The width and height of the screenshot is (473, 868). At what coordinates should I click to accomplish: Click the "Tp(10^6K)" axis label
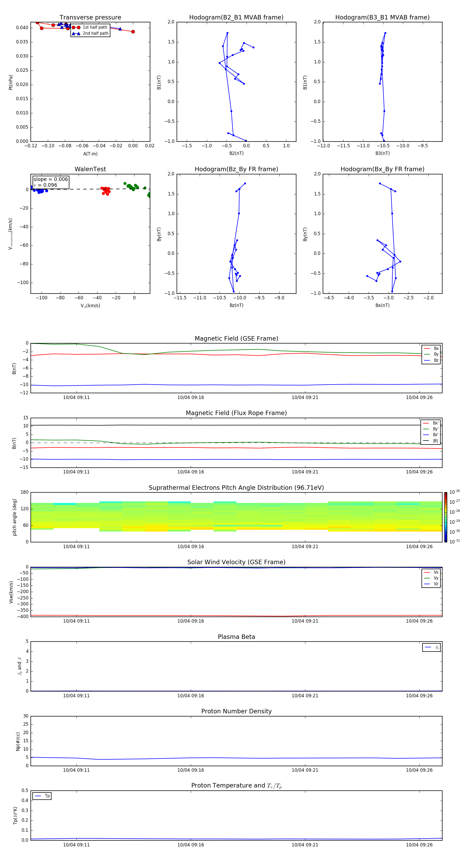(15, 815)
